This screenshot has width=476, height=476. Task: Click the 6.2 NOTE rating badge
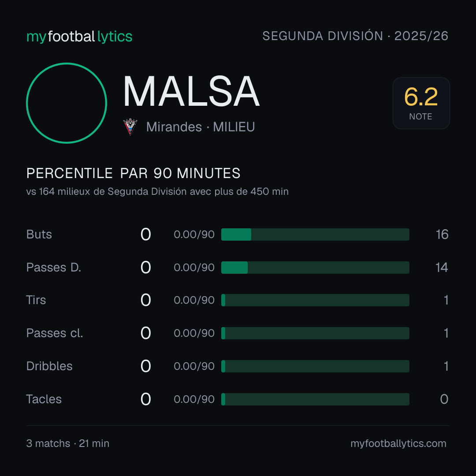pos(421,103)
